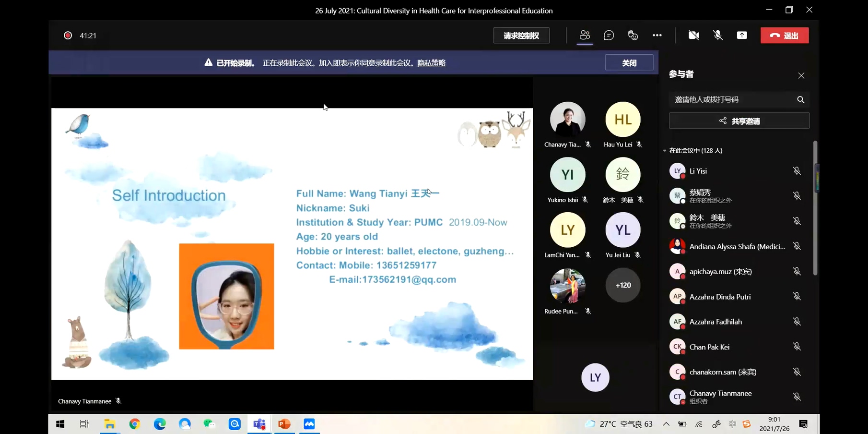Select Azzahra Dinda Putri in participant list

pyautogui.click(x=720, y=297)
